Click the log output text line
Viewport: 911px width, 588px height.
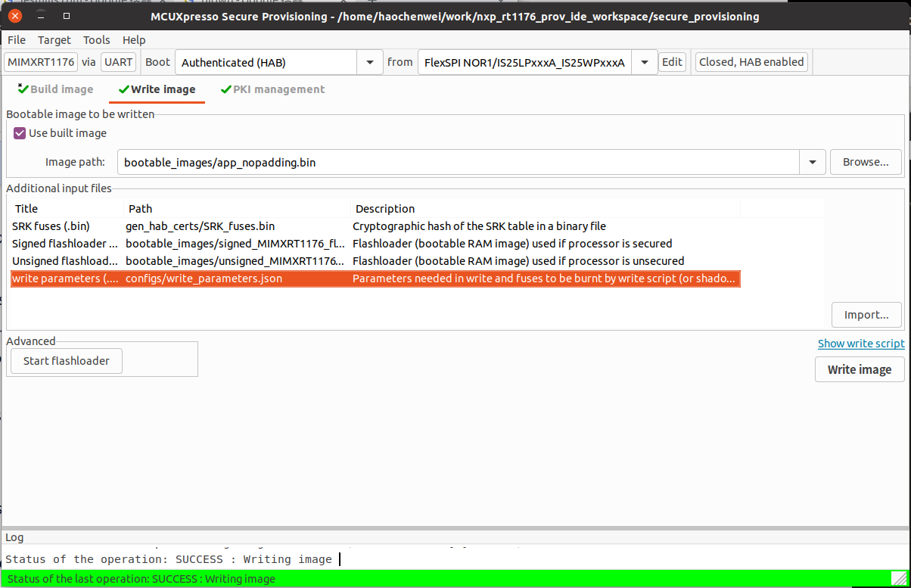(x=169, y=559)
